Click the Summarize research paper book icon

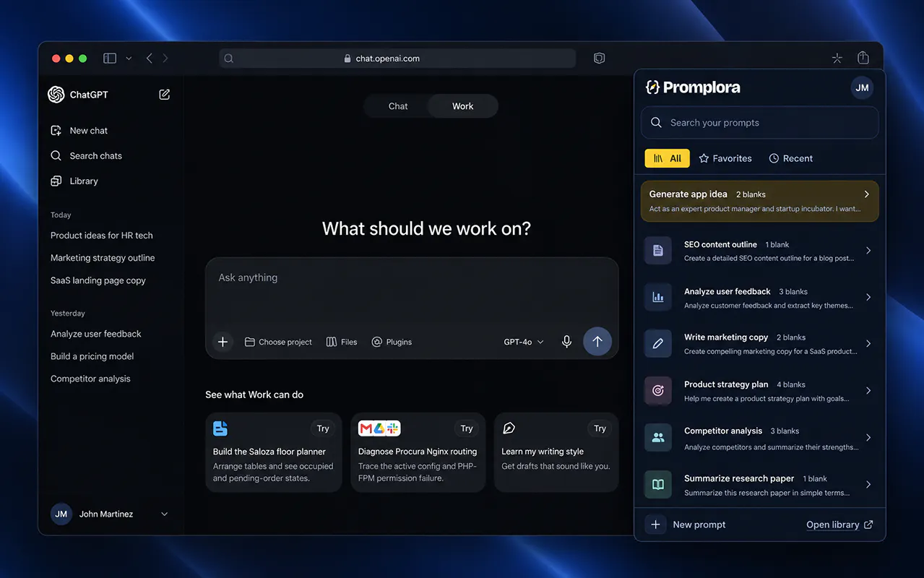(658, 485)
